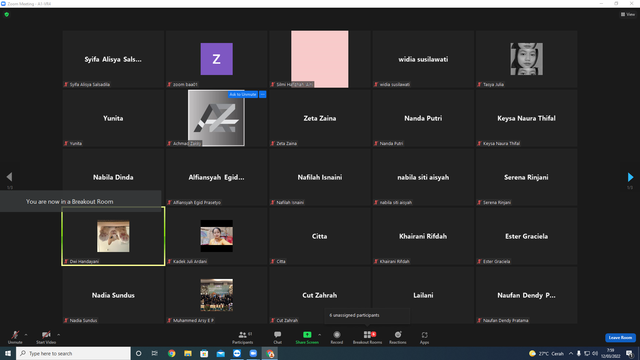Select the nabila siti aisyah tile
Viewport: 640px width, 360px height.
click(423, 177)
